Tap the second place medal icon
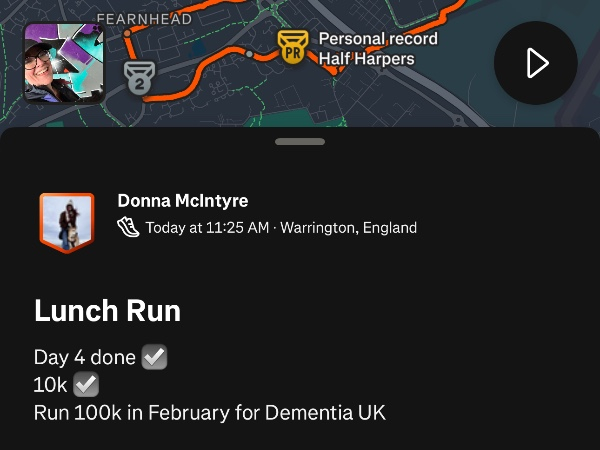The width and height of the screenshot is (600, 450). click(x=137, y=75)
